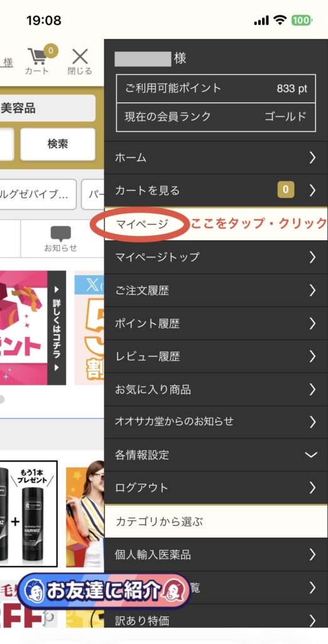Open ご注文履歴 order history
Image resolution: width=328 pixels, height=644 pixels.
point(216,291)
